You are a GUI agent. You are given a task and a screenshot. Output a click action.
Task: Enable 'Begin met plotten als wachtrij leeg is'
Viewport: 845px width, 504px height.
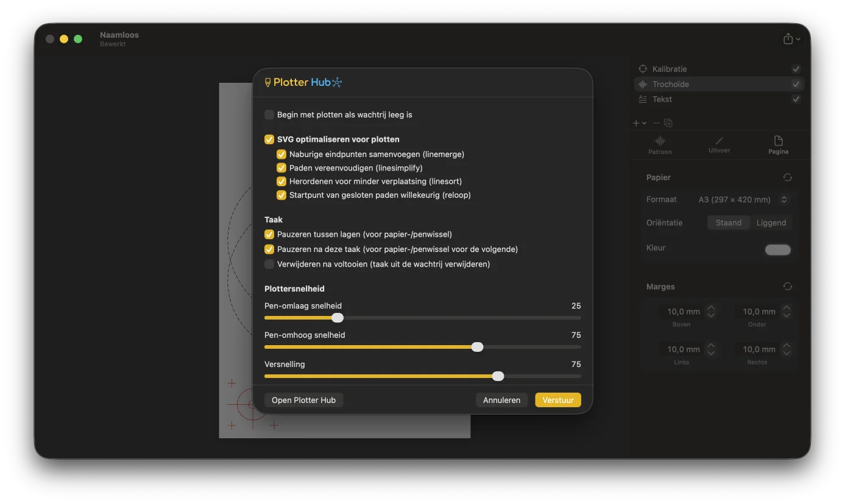[269, 114]
